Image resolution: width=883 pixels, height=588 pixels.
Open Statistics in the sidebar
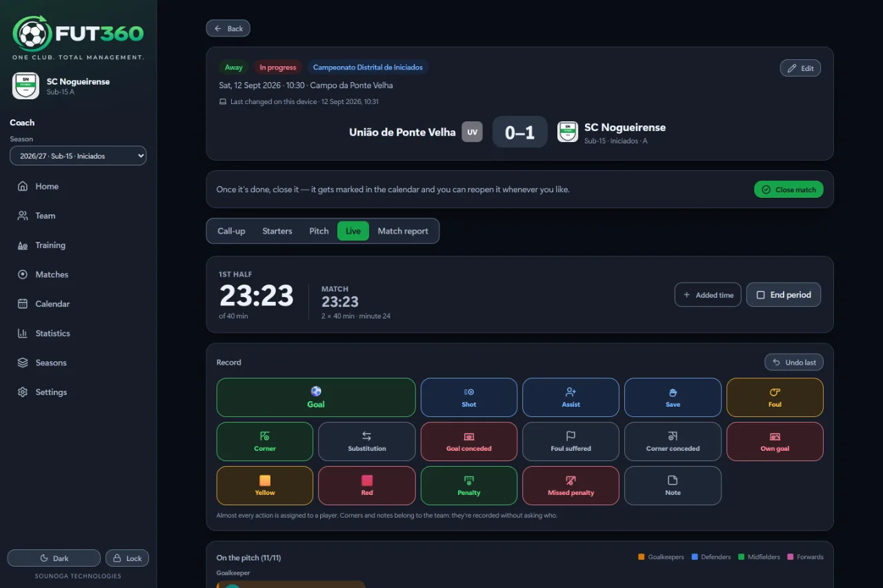tap(78, 334)
